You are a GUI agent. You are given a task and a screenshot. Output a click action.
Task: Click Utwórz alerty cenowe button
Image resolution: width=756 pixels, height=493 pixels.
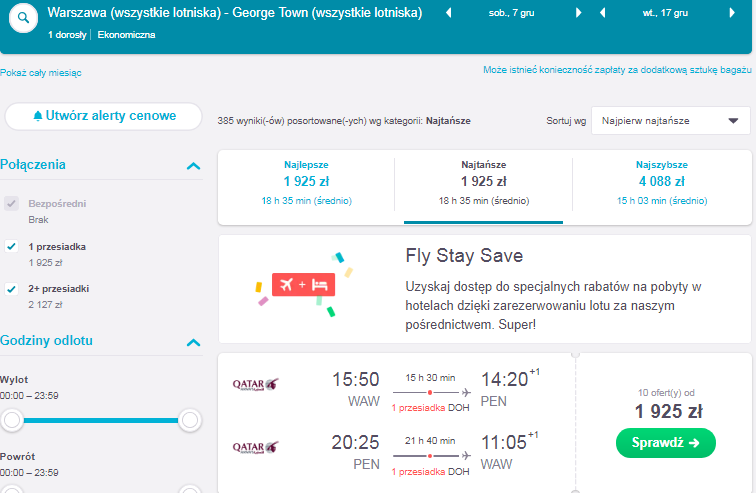coord(103,116)
